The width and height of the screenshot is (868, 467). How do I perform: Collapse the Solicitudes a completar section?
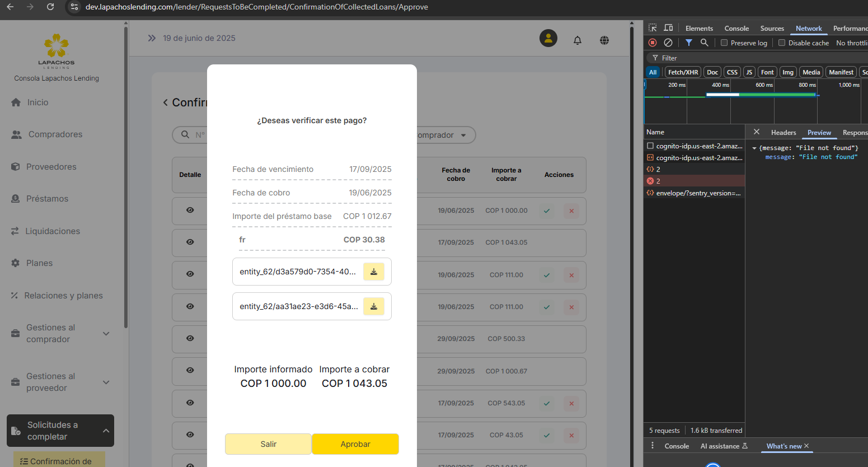click(x=106, y=431)
